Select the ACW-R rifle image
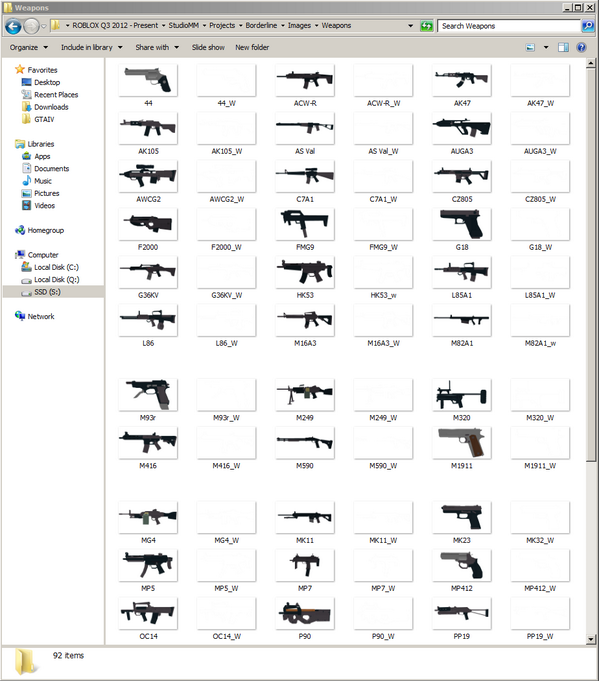The image size is (599, 681). coord(305,80)
